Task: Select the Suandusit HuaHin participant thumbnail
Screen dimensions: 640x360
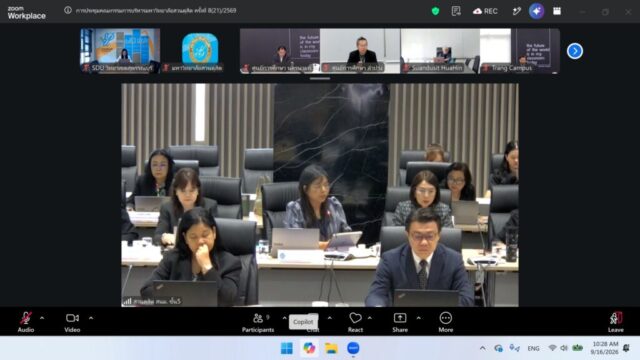Action: point(440,51)
